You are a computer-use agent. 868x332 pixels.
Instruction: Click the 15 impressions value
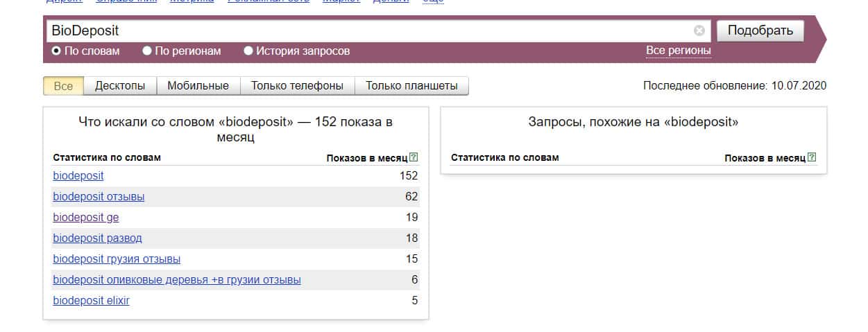[x=411, y=259]
